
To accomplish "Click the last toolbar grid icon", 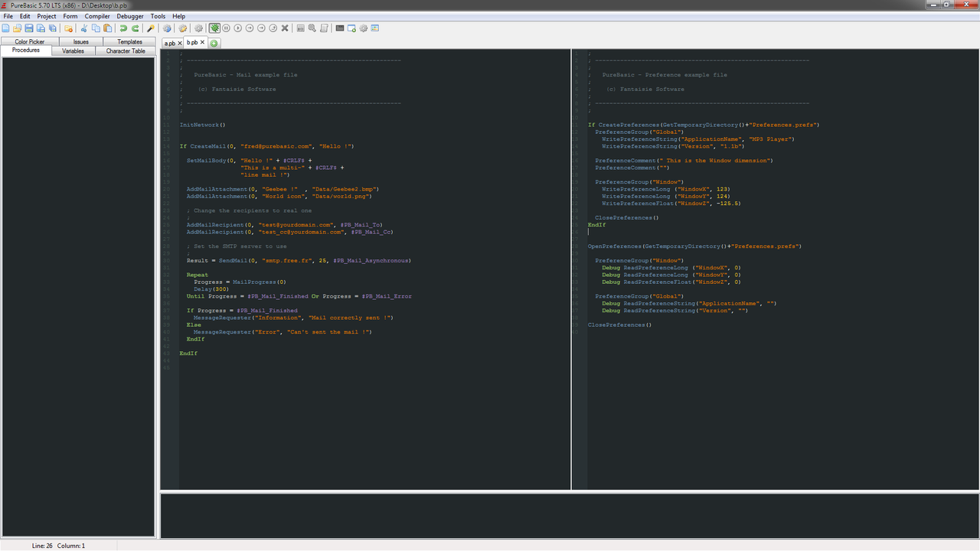I will point(375,28).
